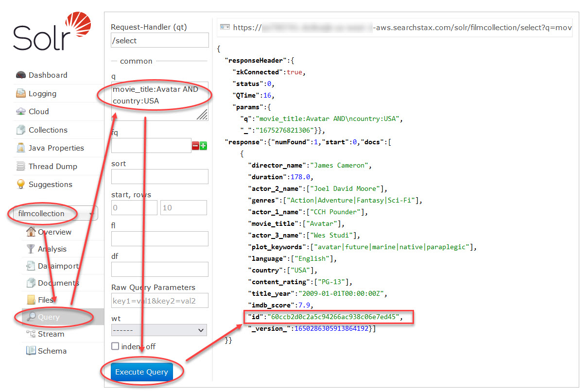Screen dimensions: 588x391
Task: Click the Request-Handler /select field
Action: tap(159, 40)
